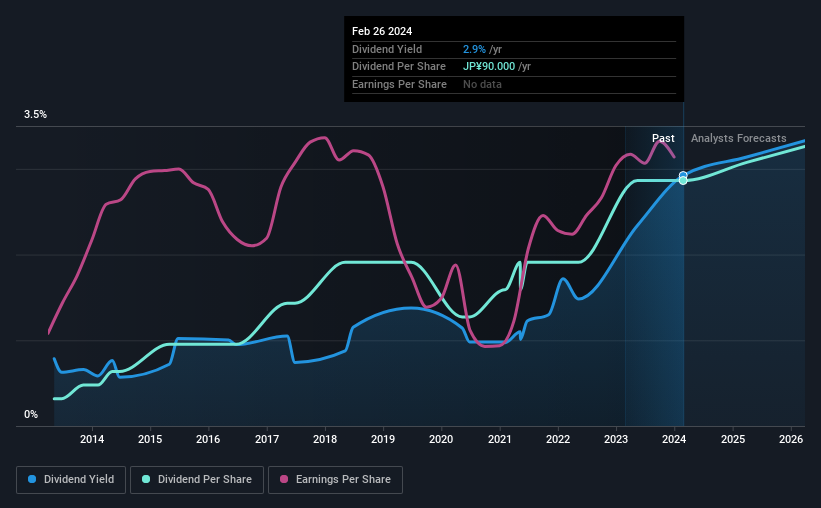Select the 2016 x-axis label
Viewport: 821px width, 508px height.
[208, 439]
